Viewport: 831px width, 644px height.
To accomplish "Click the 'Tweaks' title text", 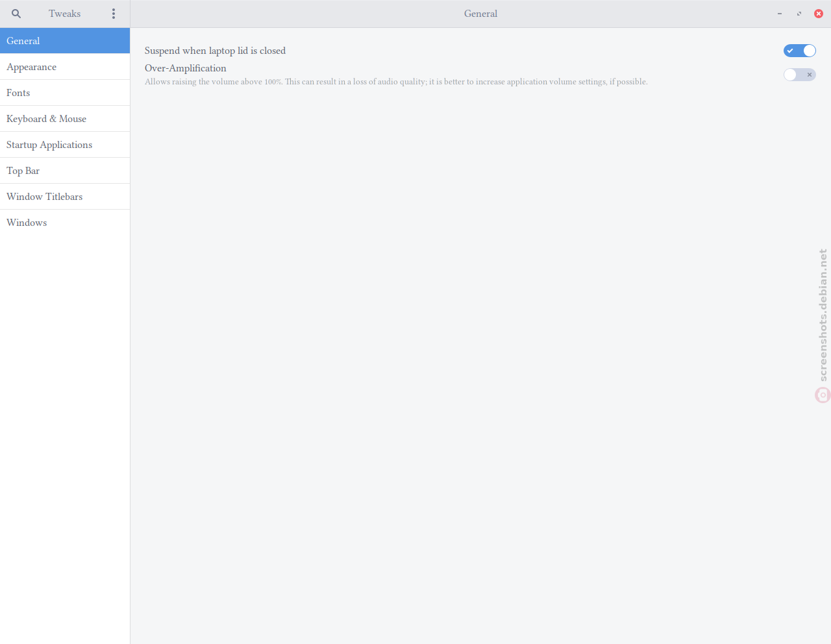I will click(65, 14).
